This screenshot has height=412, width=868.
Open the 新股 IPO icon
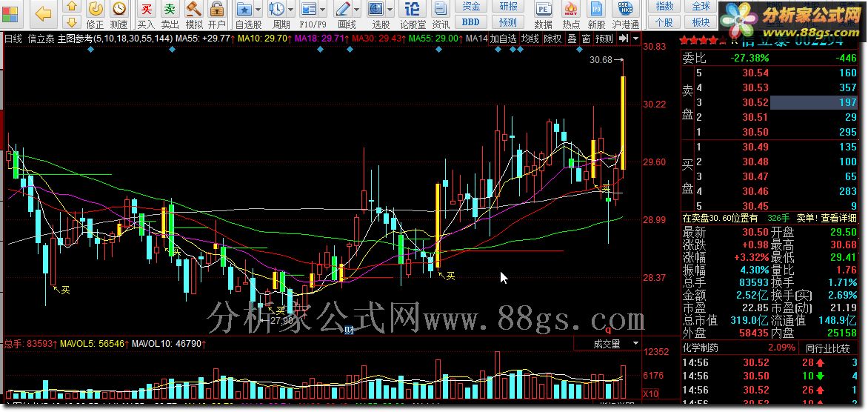coord(597,15)
